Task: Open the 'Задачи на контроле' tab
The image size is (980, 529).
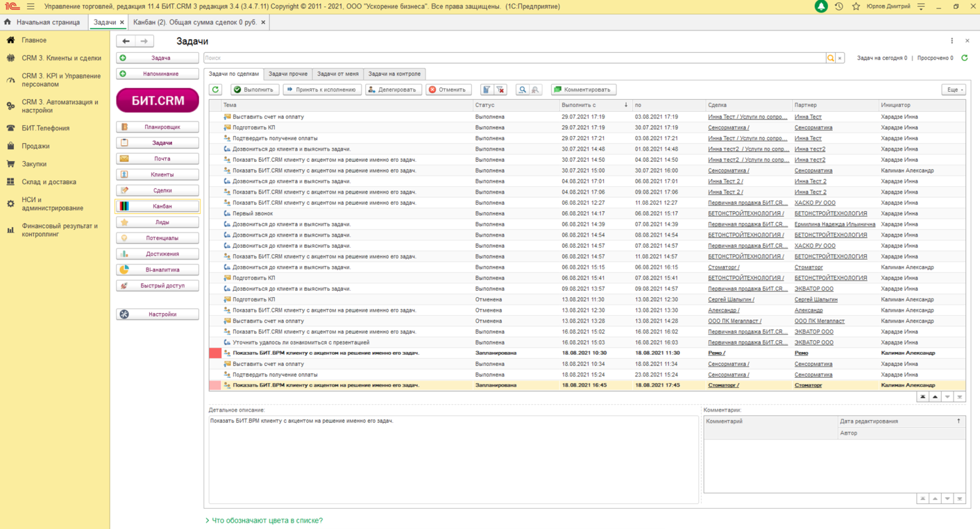Action: point(394,74)
